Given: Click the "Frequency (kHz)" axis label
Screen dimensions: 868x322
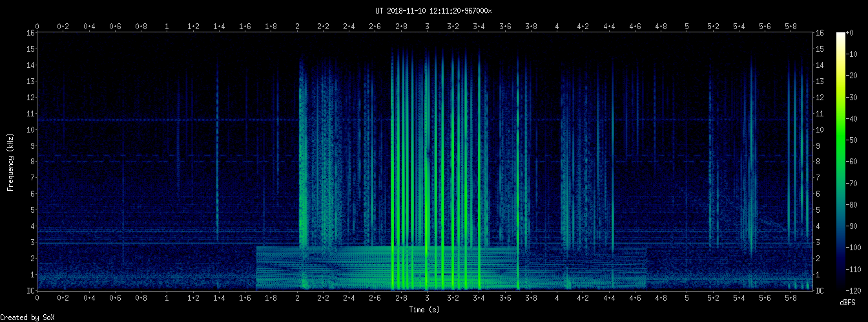Looking at the screenshot, I should [x=11, y=162].
